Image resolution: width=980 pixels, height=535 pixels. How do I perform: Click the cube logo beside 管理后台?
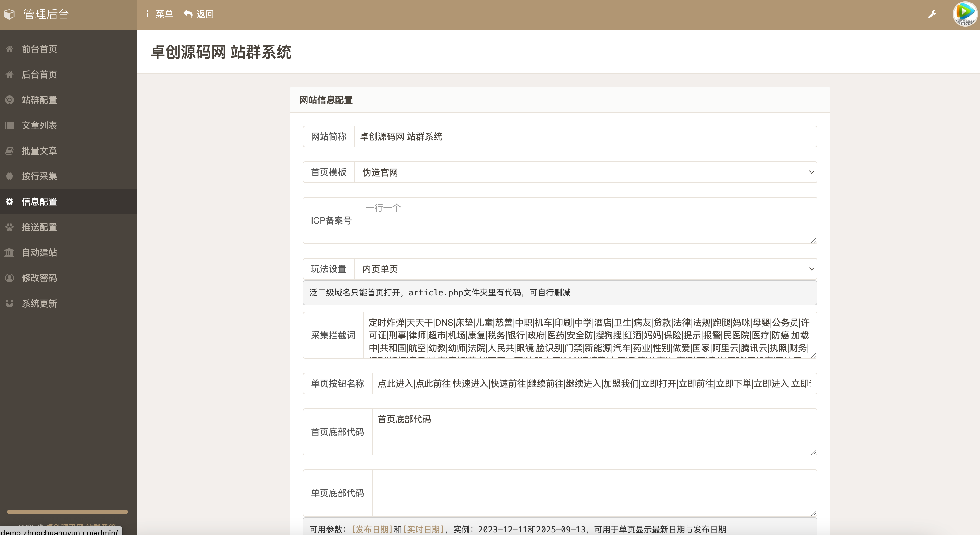(x=10, y=14)
